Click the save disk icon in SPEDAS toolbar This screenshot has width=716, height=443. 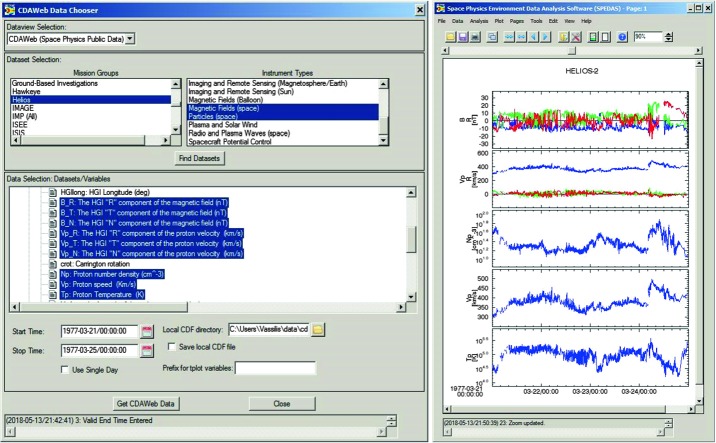click(464, 37)
